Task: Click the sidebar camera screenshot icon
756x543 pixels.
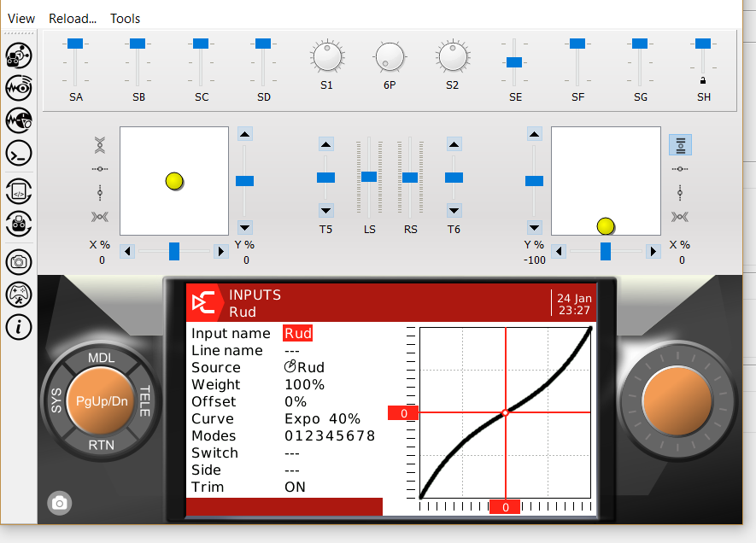Action: coord(19,262)
